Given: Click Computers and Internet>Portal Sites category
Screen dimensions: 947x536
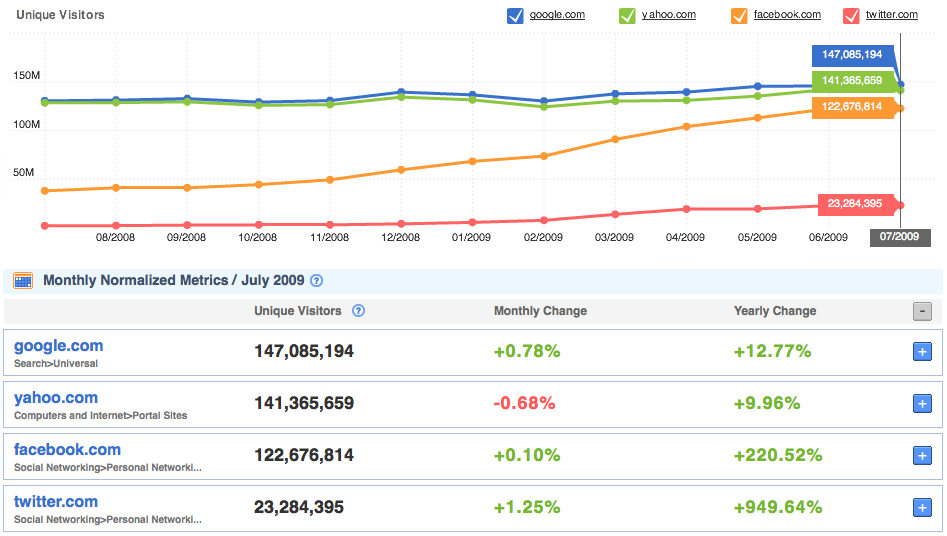Looking at the screenshot, I should (x=100, y=416).
